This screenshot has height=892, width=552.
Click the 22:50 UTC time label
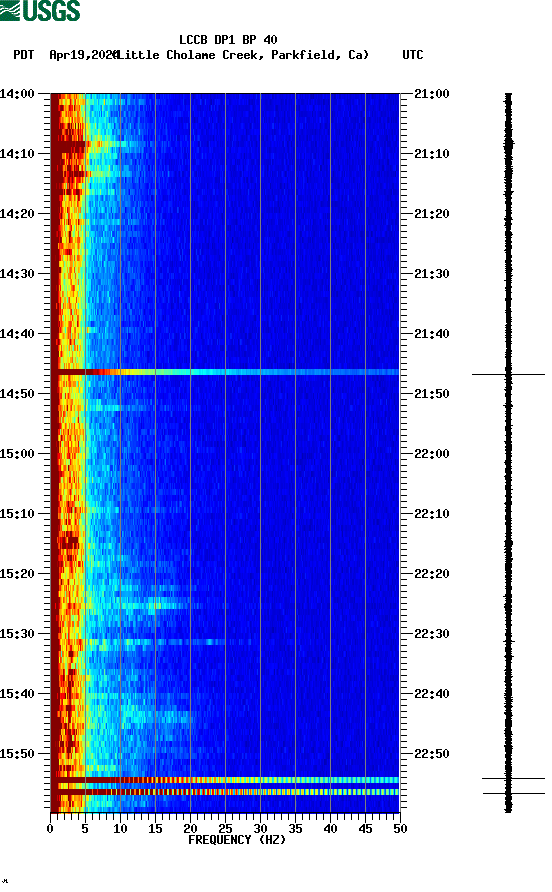coord(432,754)
